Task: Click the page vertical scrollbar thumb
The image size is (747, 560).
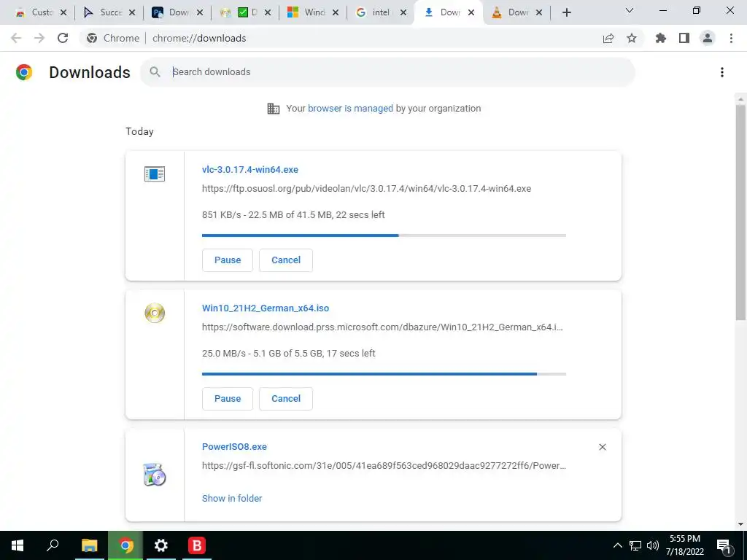Action: point(740,212)
